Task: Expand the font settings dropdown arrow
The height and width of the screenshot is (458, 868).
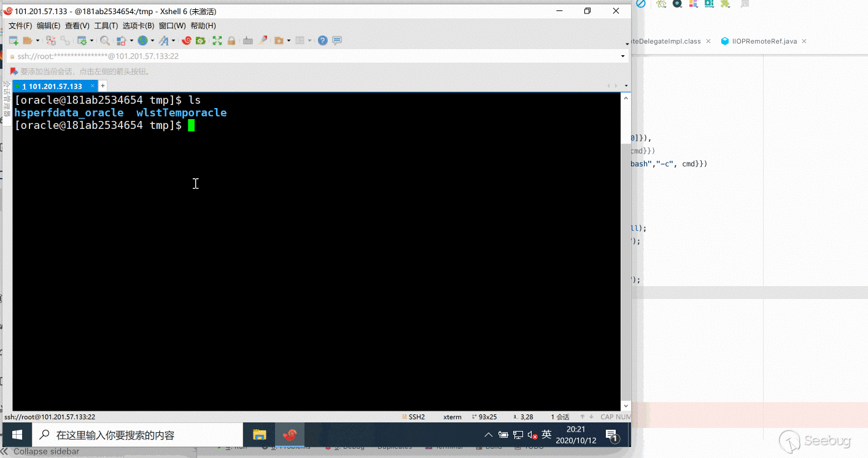Action: click(x=173, y=41)
